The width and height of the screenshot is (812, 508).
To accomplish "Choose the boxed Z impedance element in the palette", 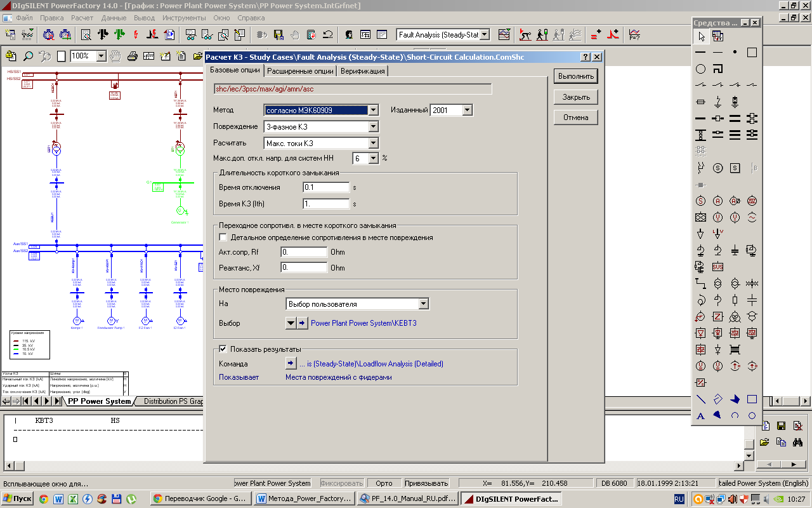I will click(x=717, y=316).
